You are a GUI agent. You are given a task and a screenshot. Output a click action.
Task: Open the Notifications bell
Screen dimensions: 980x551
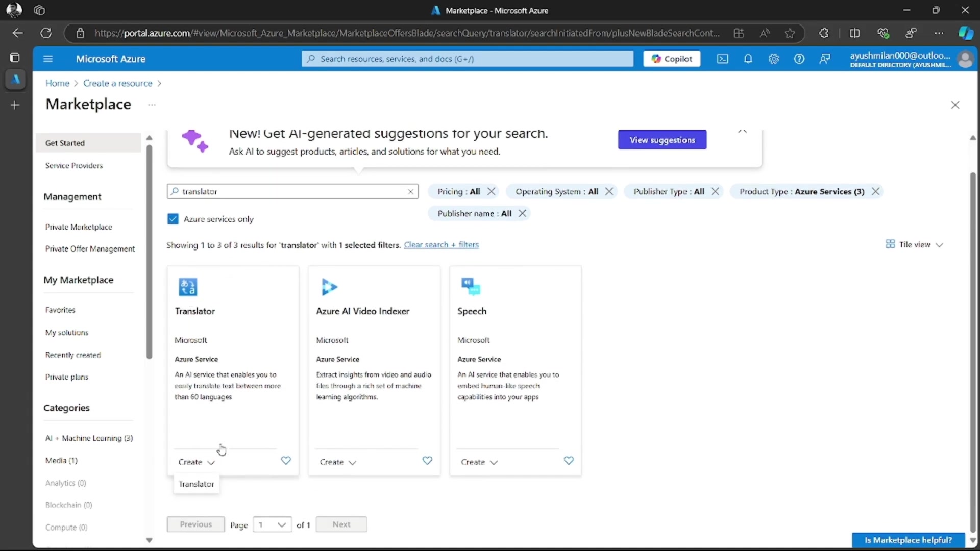click(x=748, y=59)
